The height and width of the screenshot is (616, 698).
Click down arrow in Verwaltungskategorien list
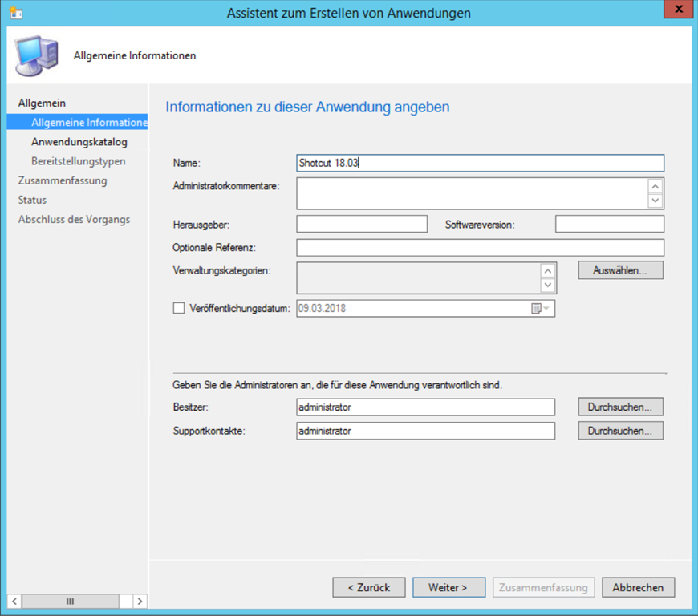(x=548, y=286)
